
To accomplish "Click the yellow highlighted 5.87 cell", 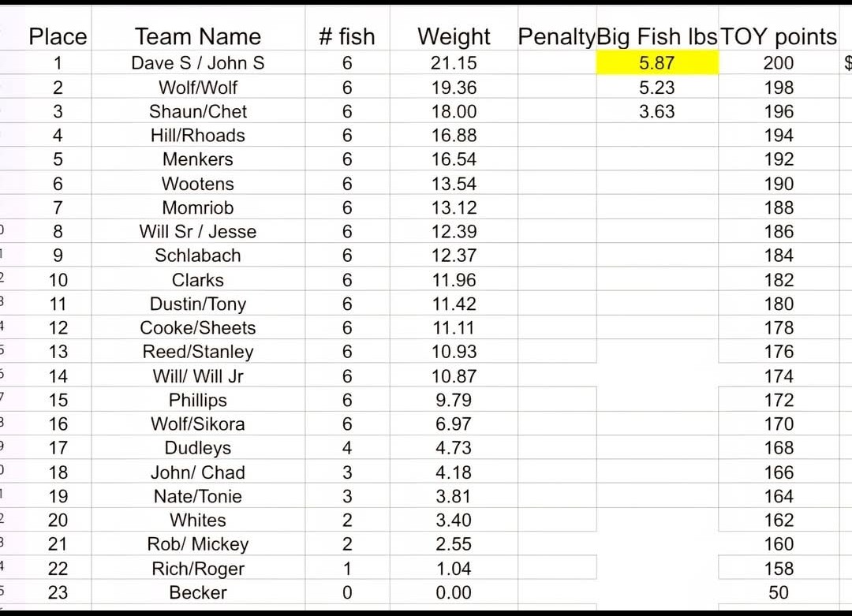I will pyautogui.click(x=657, y=63).
